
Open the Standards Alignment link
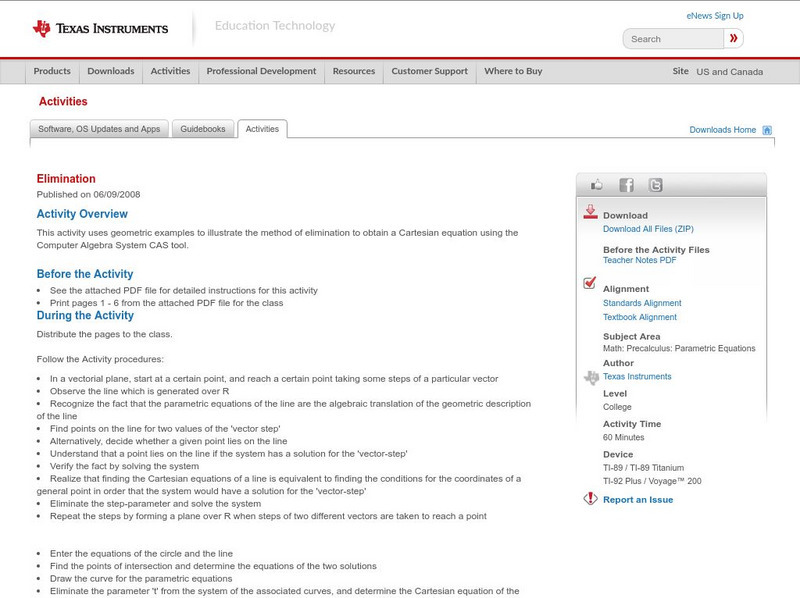pyautogui.click(x=642, y=303)
